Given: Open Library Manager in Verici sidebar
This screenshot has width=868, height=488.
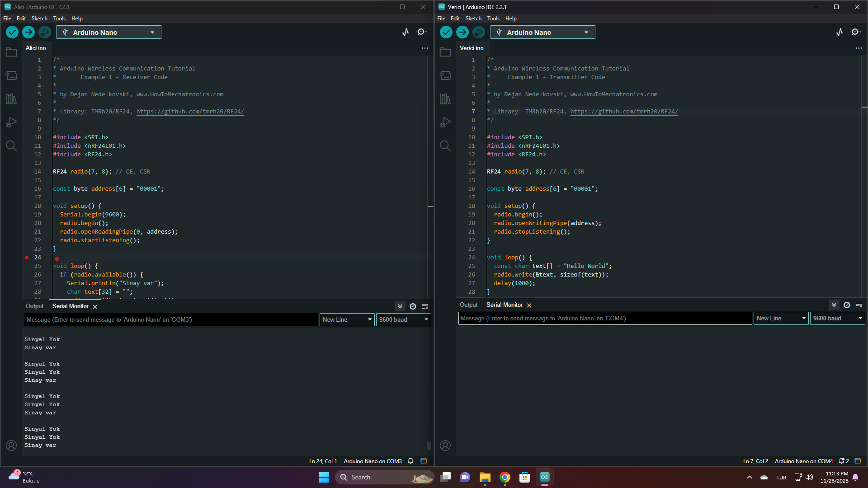Looking at the screenshot, I should pos(445,99).
